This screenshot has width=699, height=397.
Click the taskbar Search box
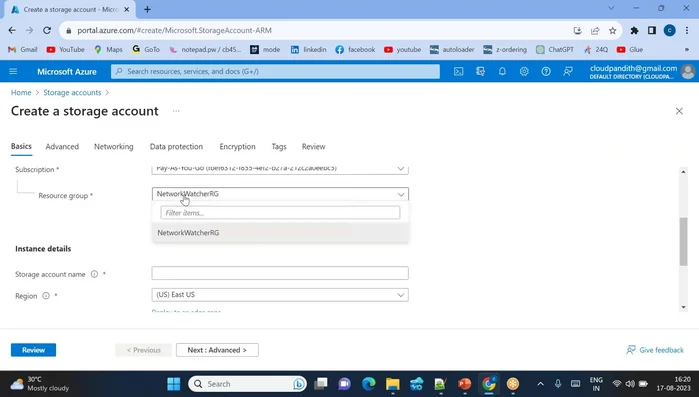tap(247, 384)
